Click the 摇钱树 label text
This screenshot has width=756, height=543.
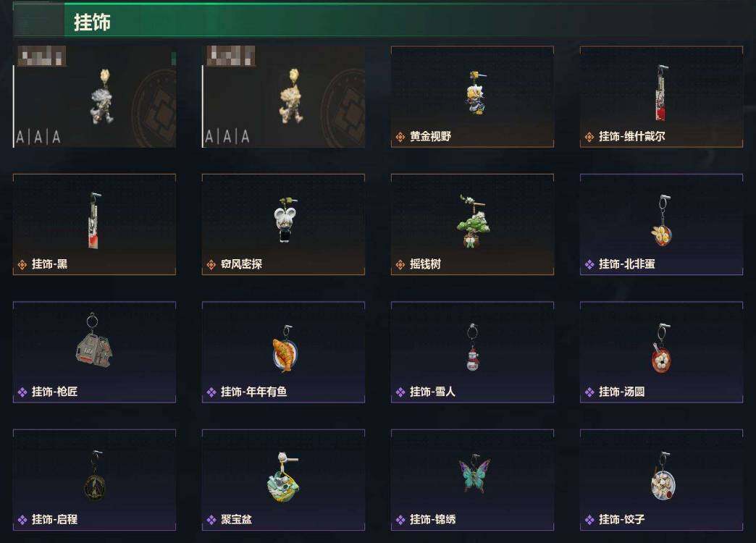tap(425, 264)
